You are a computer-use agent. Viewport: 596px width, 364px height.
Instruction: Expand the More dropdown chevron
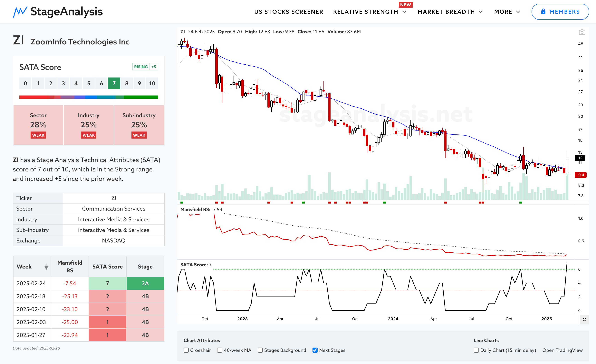click(x=518, y=12)
